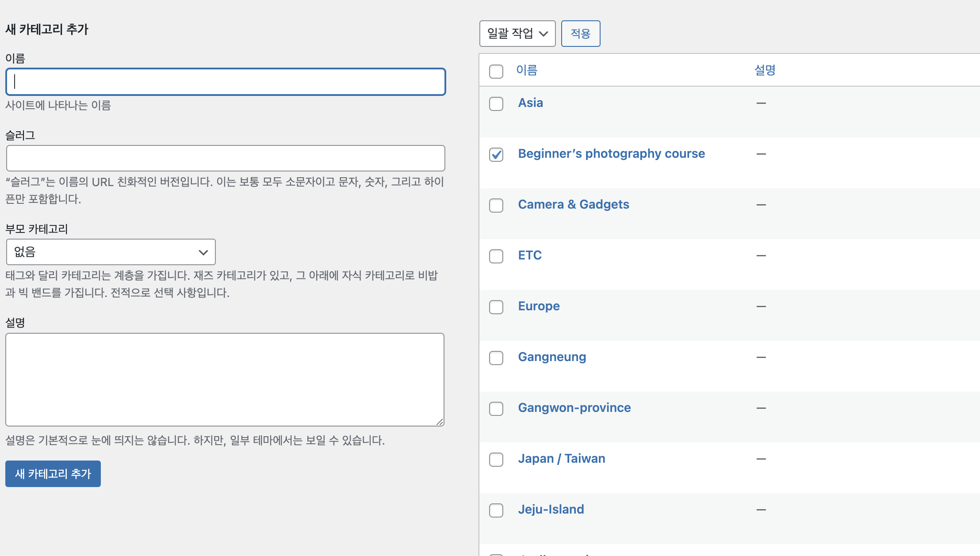Image resolution: width=980 pixels, height=556 pixels.
Task: Click the 설명 description textarea
Action: click(x=225, y=379)
